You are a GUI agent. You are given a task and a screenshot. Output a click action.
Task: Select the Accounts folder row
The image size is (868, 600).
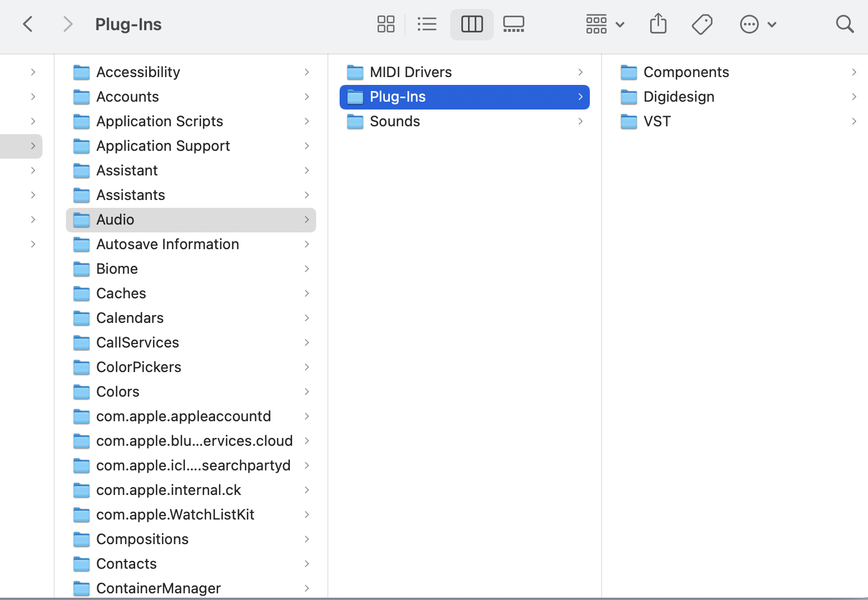[191, 97]
